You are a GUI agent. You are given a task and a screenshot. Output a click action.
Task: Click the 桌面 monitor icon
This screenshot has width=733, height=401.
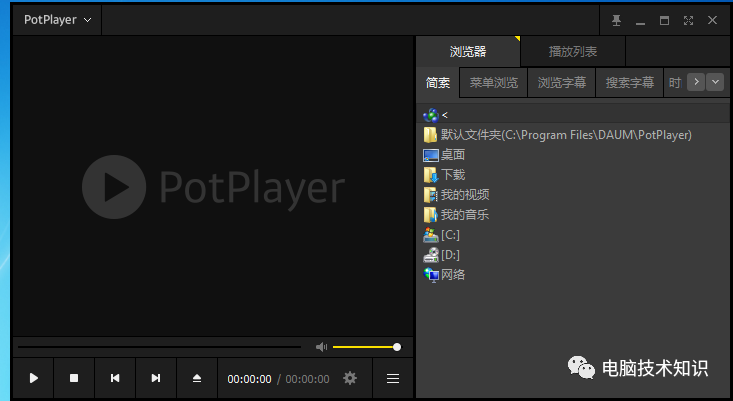tap(431, 155)
